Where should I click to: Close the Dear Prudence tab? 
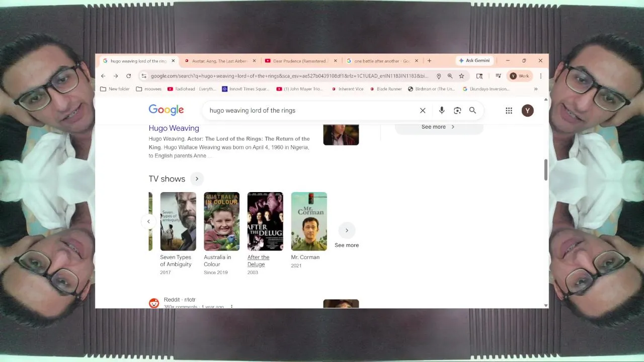tap(336, 61)
